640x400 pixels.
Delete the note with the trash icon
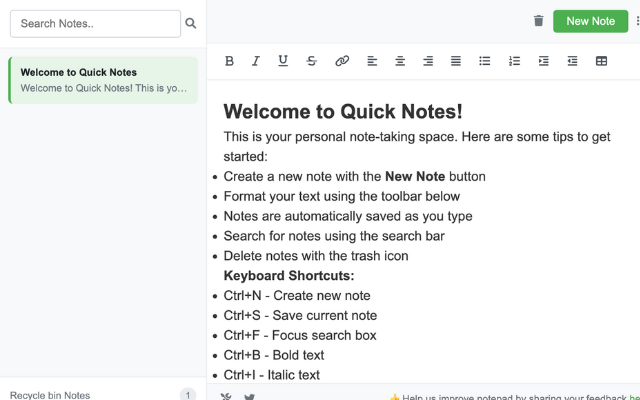click(539, 21)
